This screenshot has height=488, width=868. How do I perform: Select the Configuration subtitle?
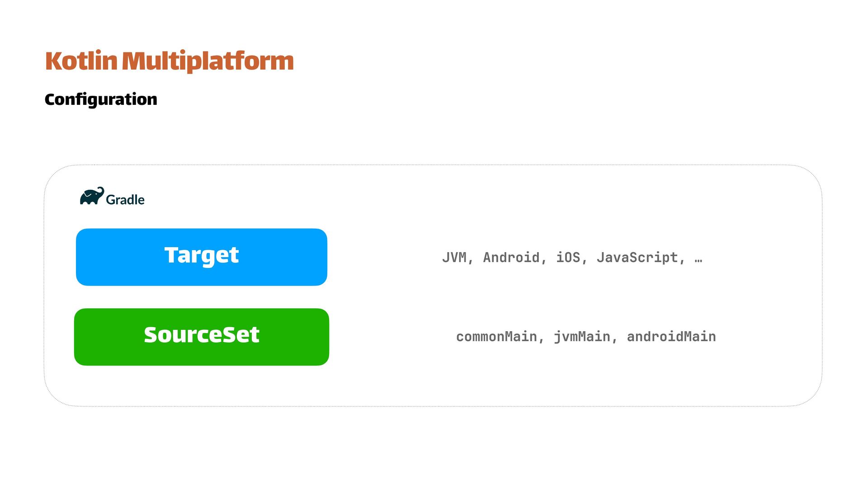click(101, 99)
